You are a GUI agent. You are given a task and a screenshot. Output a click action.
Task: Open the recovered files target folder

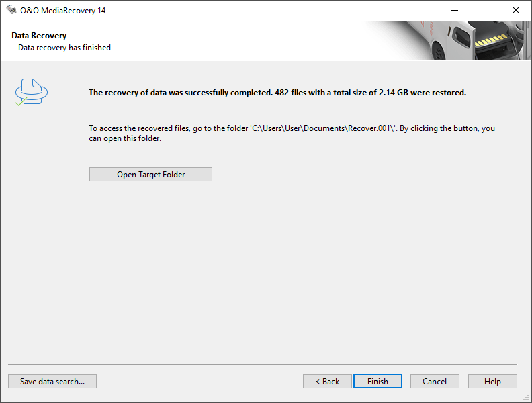[x=150, y=175]
